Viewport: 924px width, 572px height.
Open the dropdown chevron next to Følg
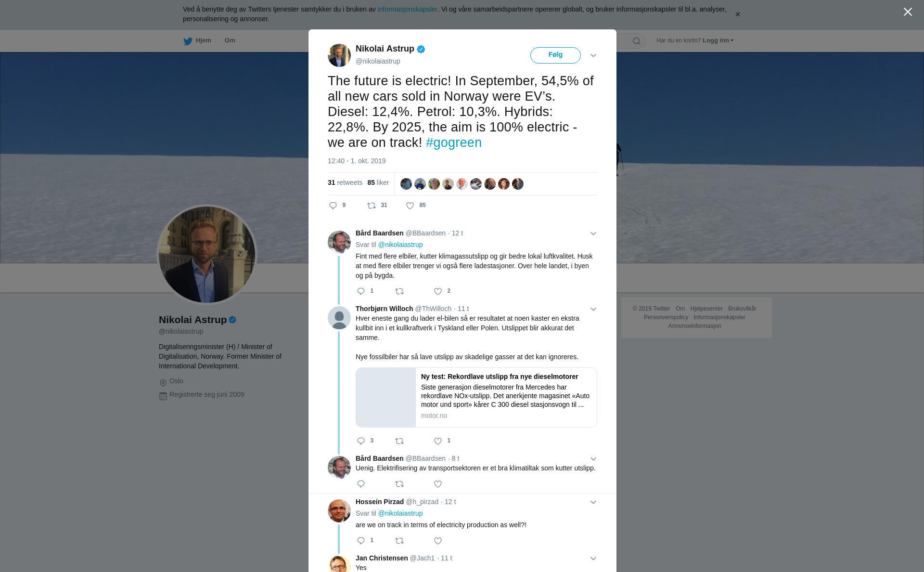593,55
